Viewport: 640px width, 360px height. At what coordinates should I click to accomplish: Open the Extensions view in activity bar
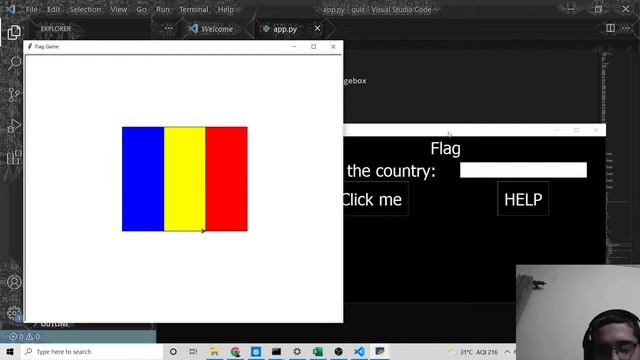click(x=14, y=157)
